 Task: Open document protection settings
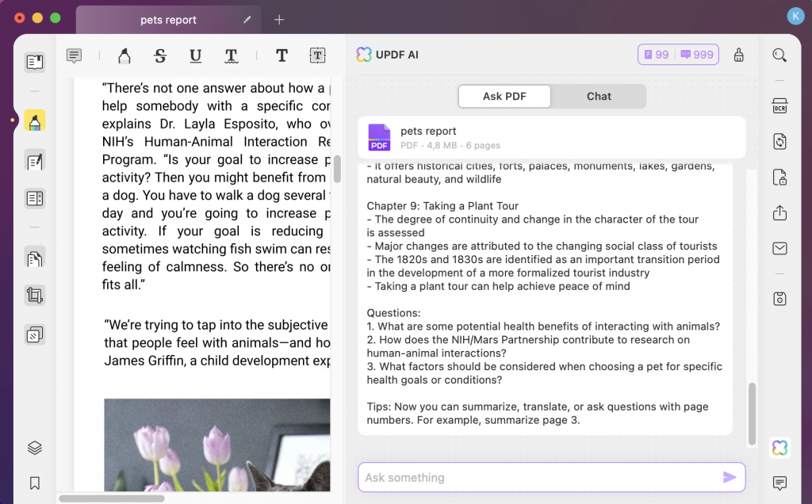tap(779, 177)
